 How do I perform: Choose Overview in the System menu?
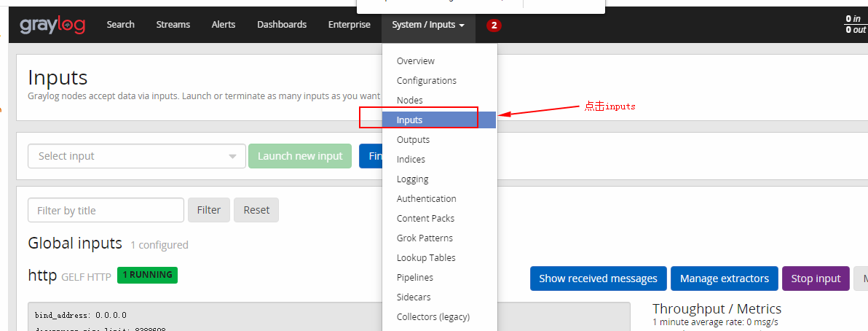click(416, 61)
